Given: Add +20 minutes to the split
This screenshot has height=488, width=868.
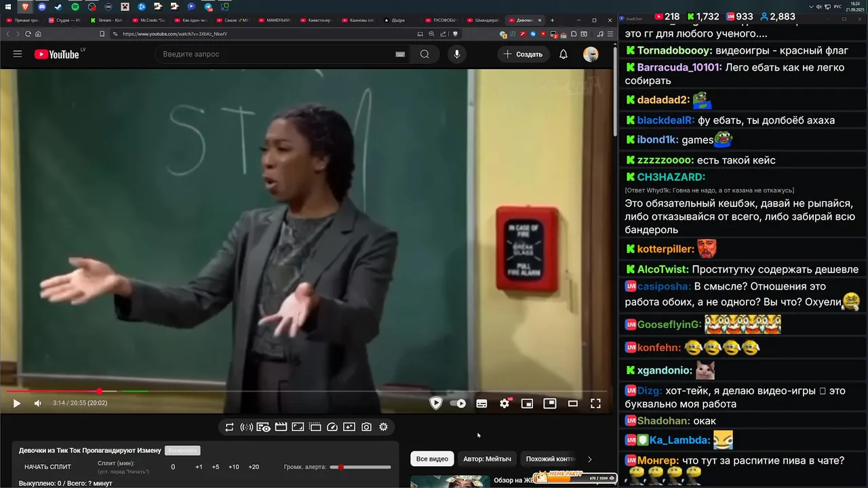Looking at the screenshot, I should pos(254,467).
